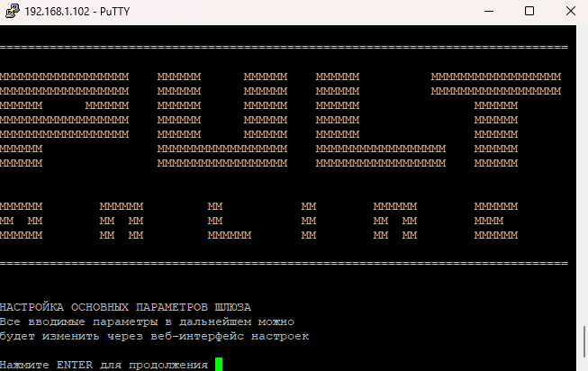Screen dimensions: 588x371
Task: Click the line 'Все вводимые параметры в дальнейшем можно'
Action: coord(147,321)
